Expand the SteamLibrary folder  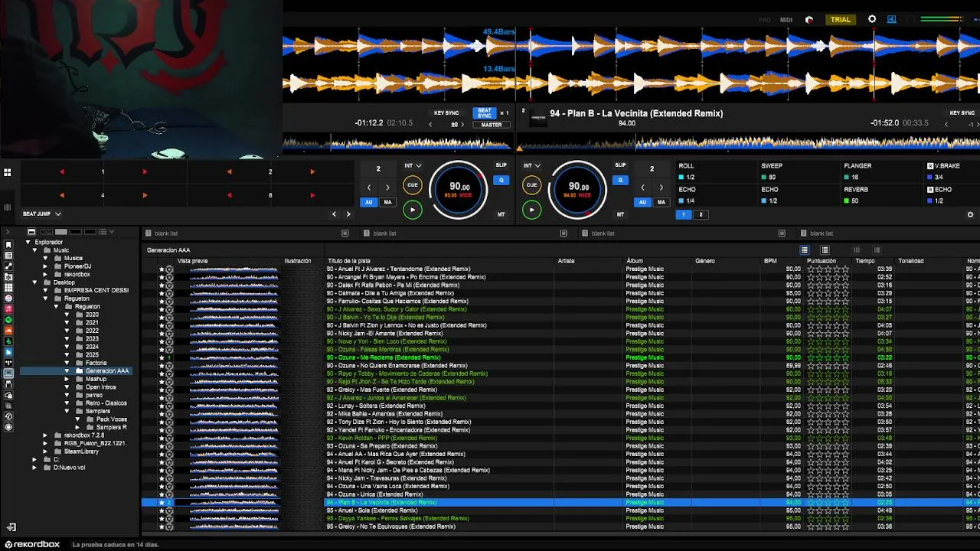[45, 452]
